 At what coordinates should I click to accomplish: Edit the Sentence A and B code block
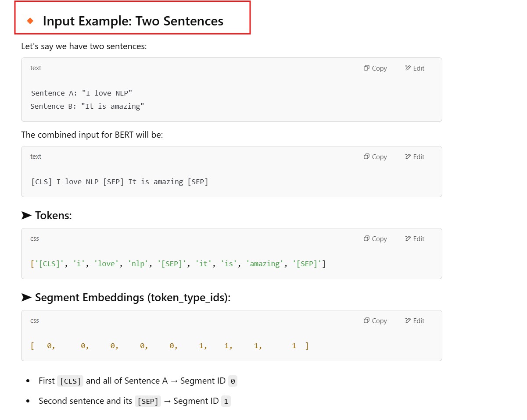(415, 68)
